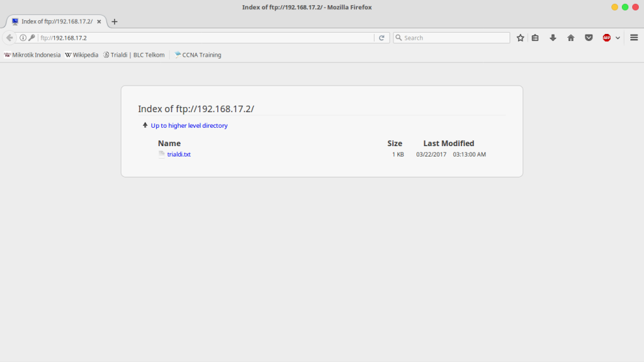The height and width of the screenshot is (362, 644).
Task: Open the Downloads arrow button
Action: (x=553, y=38)
